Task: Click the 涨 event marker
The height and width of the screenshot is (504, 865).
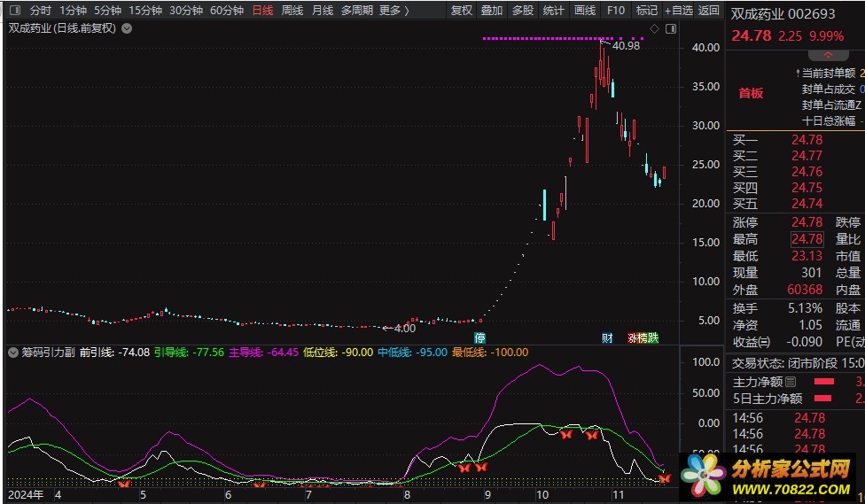Action: tap(632, 338)
